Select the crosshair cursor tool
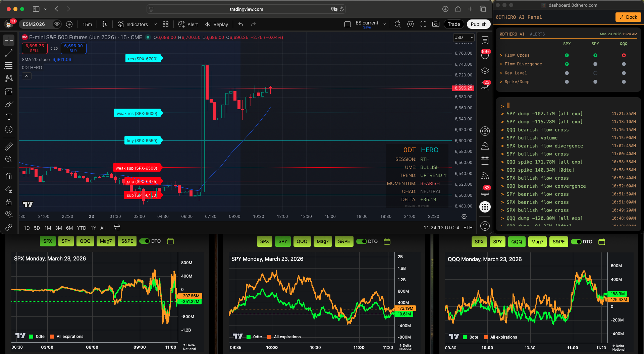The height and width of the screenshot is (354, 644). pos(8,40)
